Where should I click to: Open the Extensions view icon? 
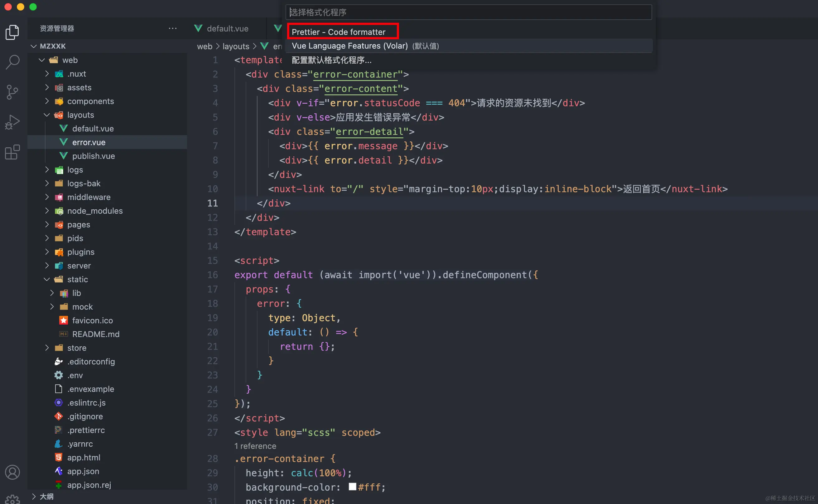(x=12, y=152)
